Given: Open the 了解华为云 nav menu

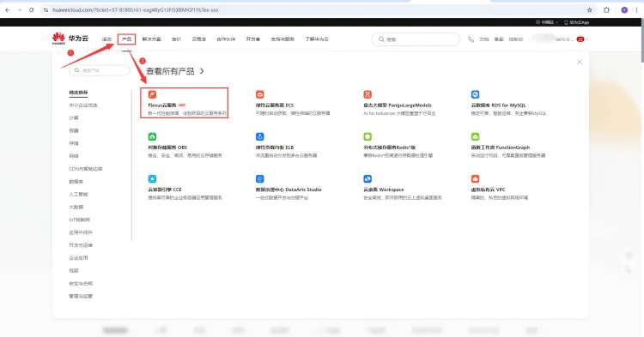Looking at the screenshot, I should click(x=317, y=39).
